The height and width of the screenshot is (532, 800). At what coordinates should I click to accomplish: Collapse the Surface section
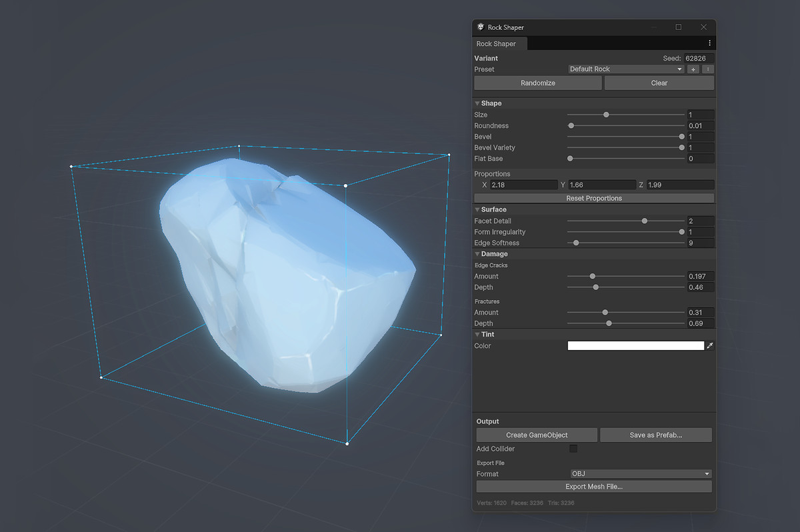click(477, 209)
